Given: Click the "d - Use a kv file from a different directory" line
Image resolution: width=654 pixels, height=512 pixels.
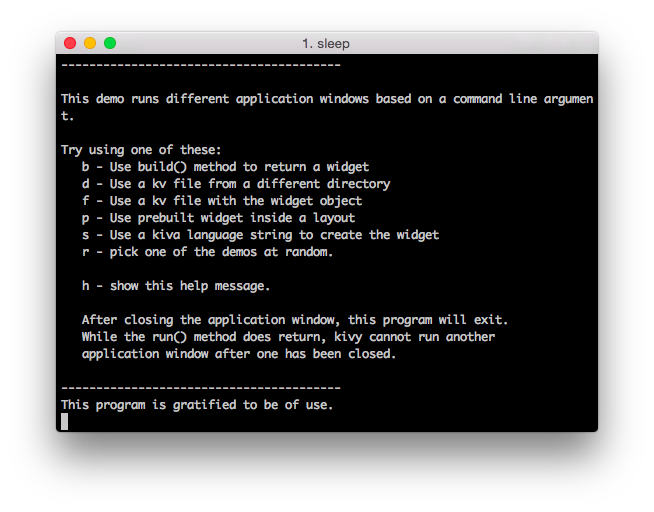Looking at the screenshot, I should click(x=235, y=184).
